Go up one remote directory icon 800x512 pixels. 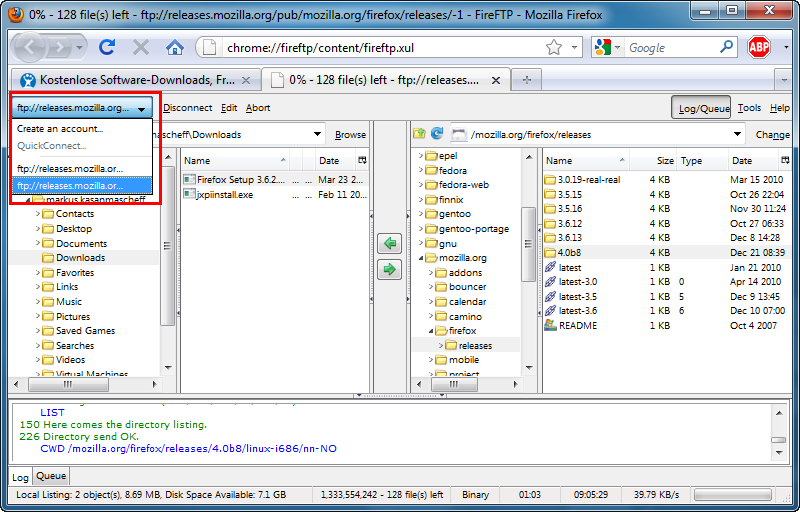[x=419, y=134]
